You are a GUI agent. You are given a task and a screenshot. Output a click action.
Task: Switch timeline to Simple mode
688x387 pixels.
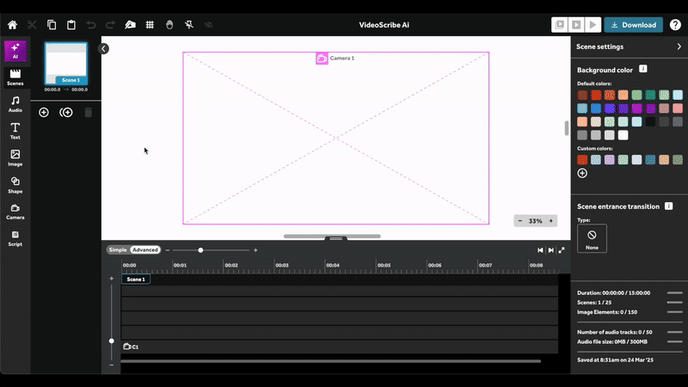pos(118,250)
